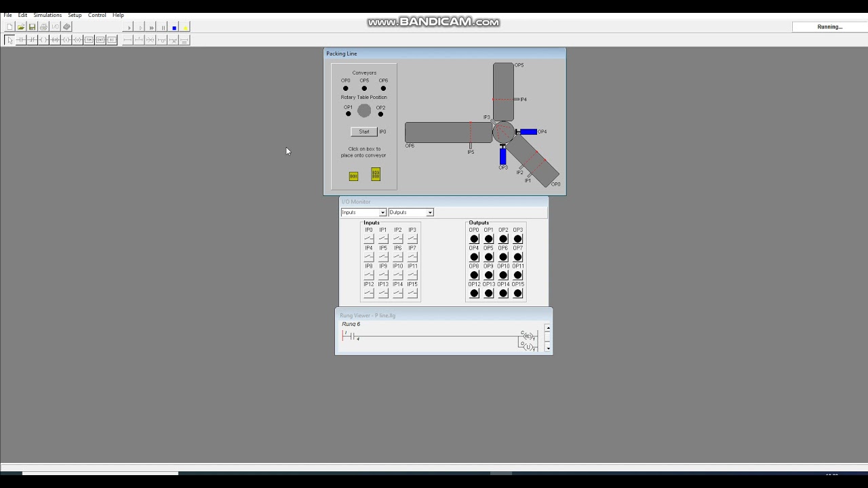Click the fast-forward simulation icon
The height and width of the screenshot is (488, 868).
151,27
